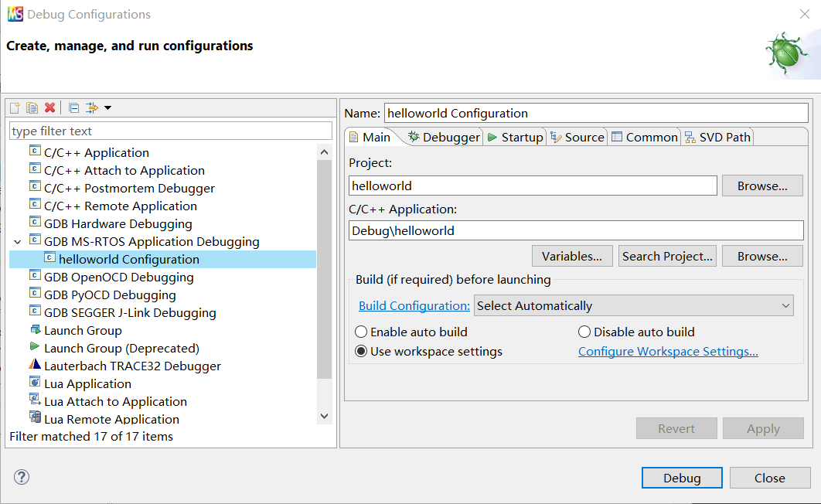The image size is (821, 504).
Task: Select the Launch Group tree item
Action: (82, 331)
